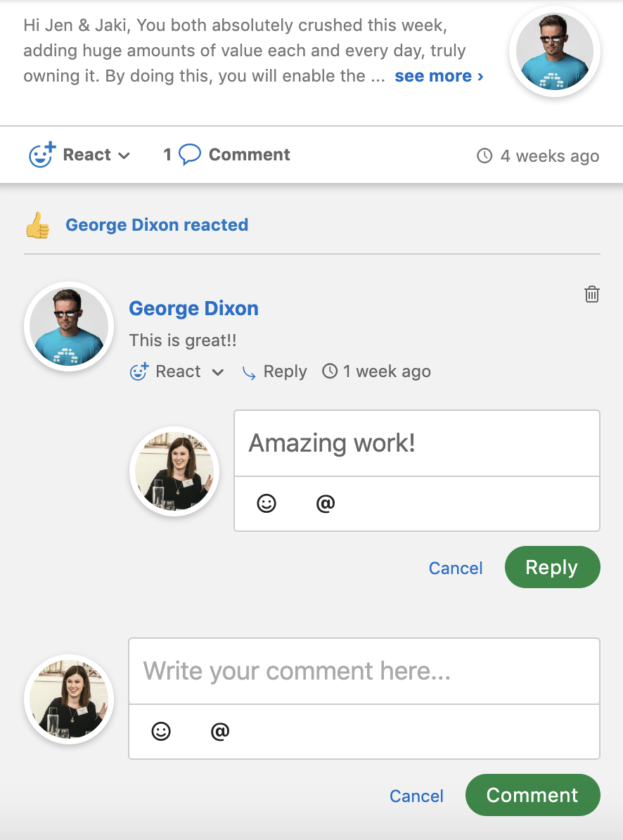Cancel the reply to George Dixon
This screenshot has width=623, height=840.
click(456, 568)
